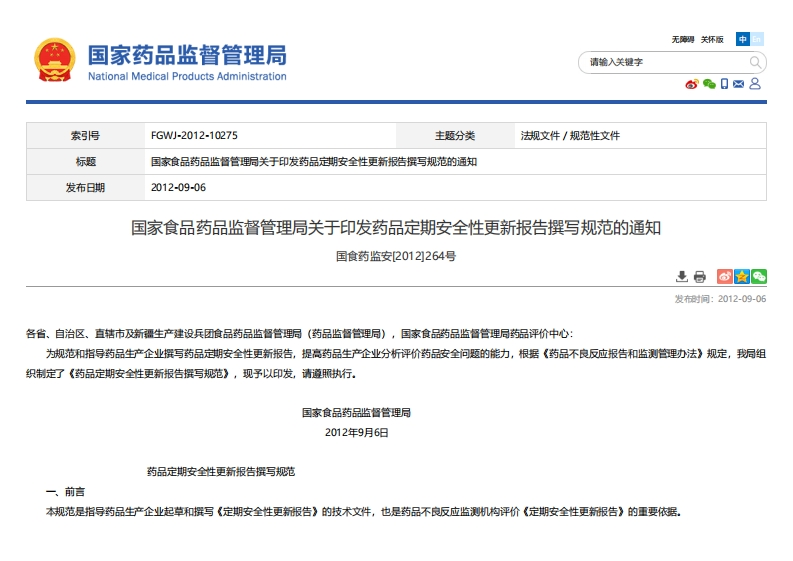Open the 关怀版 care mode link
The width and height of the screenshot is (793, 561).
711,39
